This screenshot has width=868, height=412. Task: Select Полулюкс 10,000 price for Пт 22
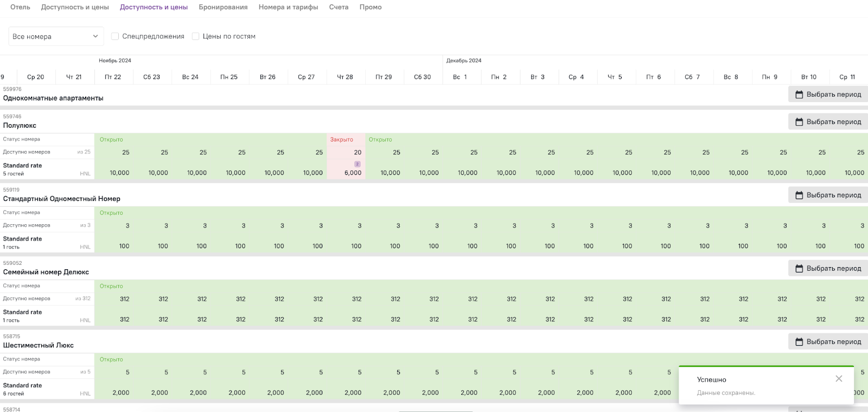click(119, 173)
